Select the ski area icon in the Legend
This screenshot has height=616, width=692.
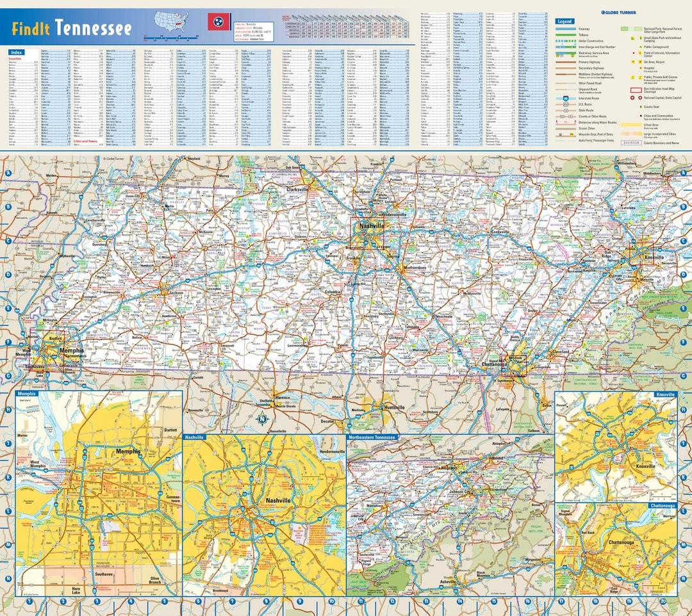coord(633,62)
